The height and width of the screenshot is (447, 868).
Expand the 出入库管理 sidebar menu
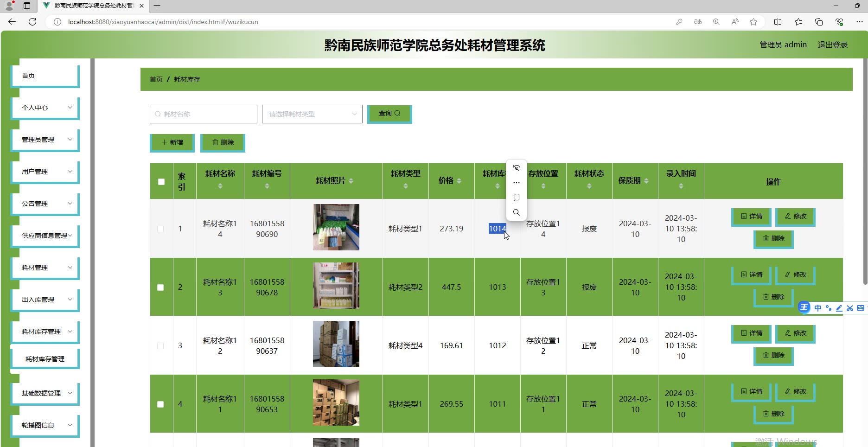tap(45, 300)
